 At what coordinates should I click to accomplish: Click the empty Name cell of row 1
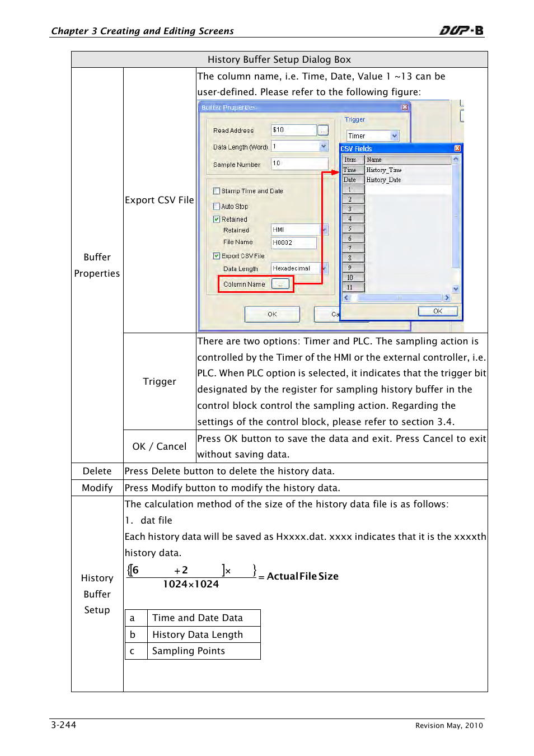click(x=408, y=189)
